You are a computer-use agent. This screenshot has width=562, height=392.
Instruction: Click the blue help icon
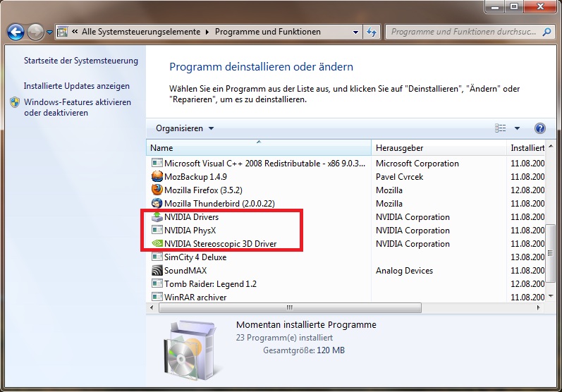pos(539,128)
